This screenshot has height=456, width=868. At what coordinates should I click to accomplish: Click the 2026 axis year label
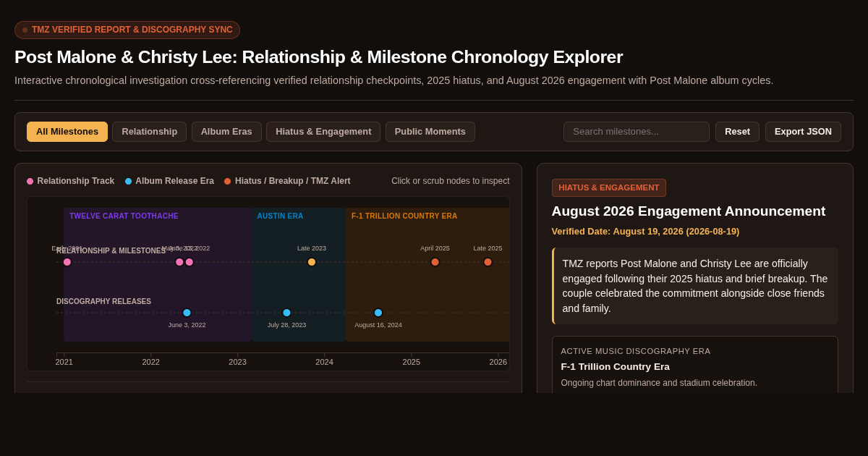point(498,362)
